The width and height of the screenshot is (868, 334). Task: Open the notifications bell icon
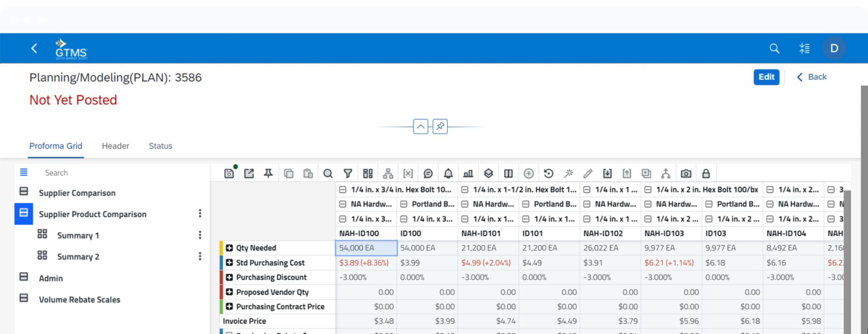[448, 173]
